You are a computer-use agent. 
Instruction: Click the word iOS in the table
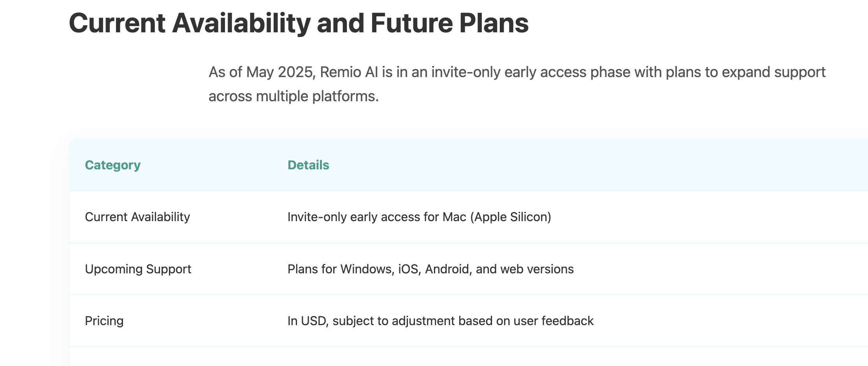click(x=408, y=269)
